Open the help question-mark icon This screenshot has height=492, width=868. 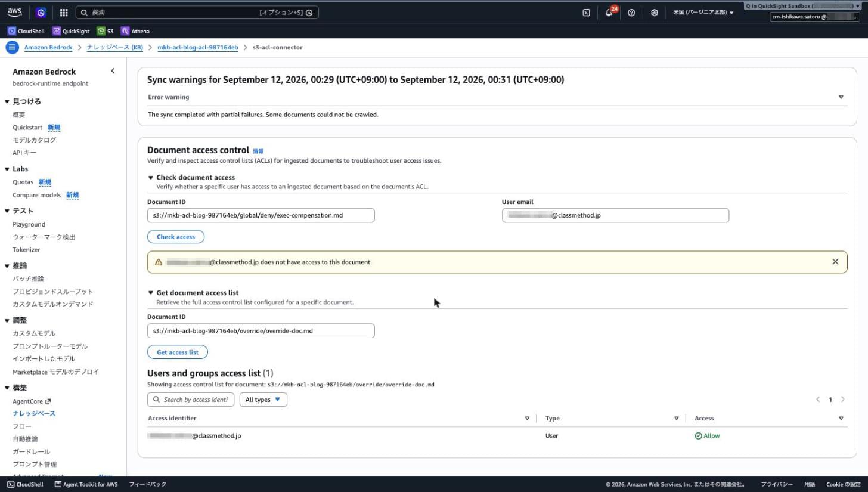pos(631,13)
